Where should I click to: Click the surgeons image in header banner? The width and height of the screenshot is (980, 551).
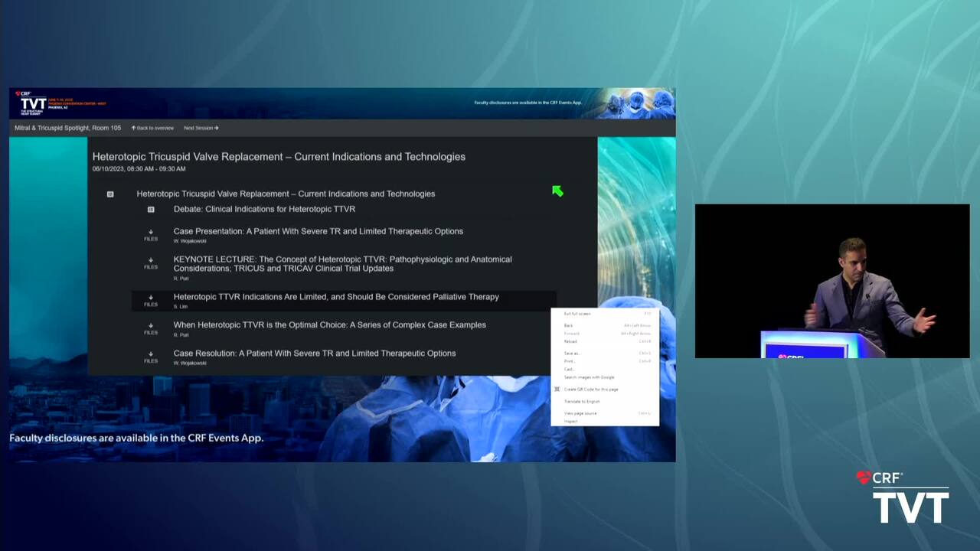tap(635, 103)
